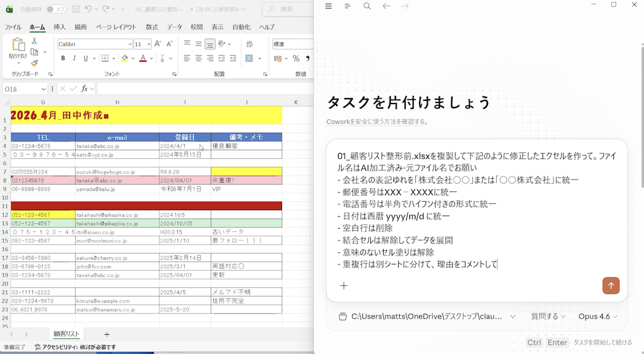Toggle the AutoSave switch
The image size is (644, 354).
[x=56, y=9]
